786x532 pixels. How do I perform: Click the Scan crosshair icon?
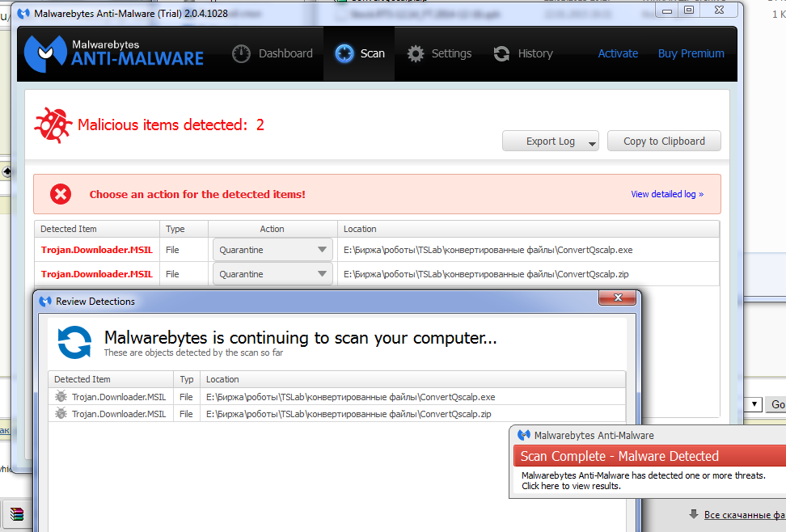[x=344, y=53]
